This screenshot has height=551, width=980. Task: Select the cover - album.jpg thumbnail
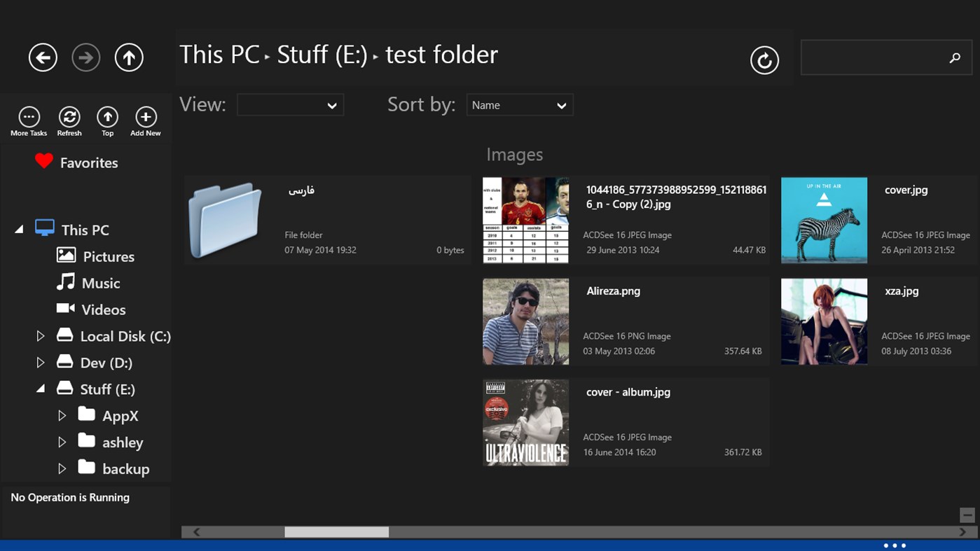coord(525,423)
